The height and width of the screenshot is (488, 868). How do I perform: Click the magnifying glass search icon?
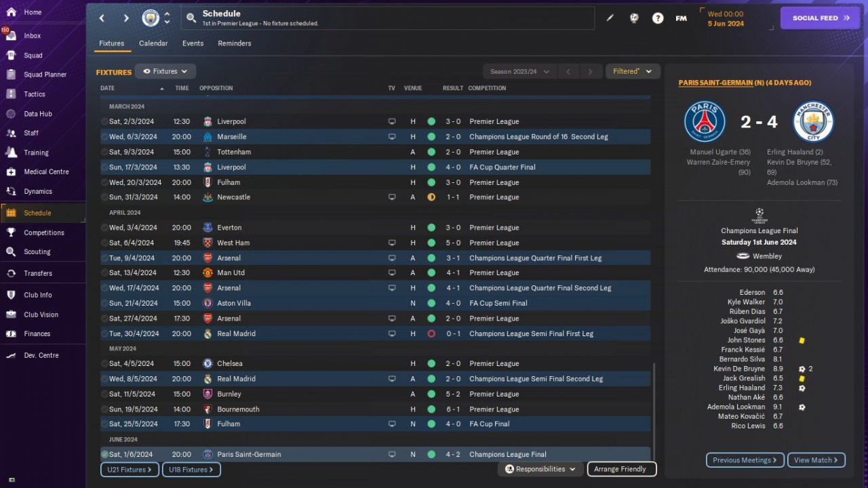click(191, 18)
